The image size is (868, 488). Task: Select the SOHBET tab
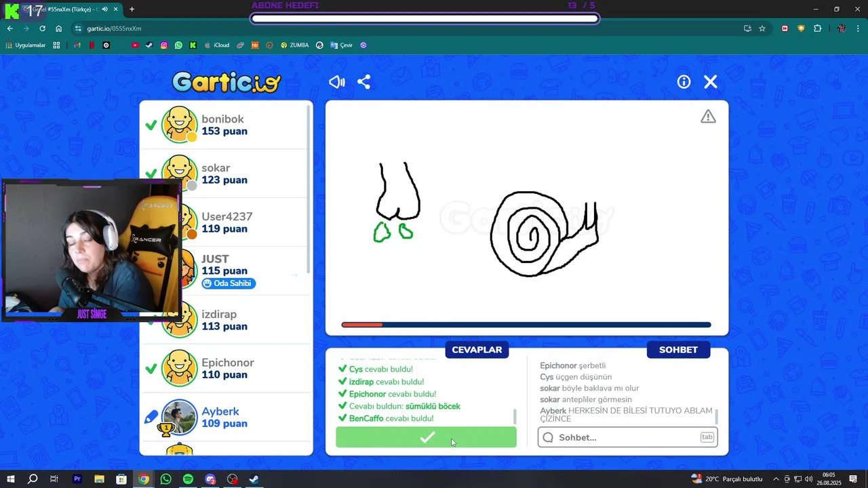678,350
